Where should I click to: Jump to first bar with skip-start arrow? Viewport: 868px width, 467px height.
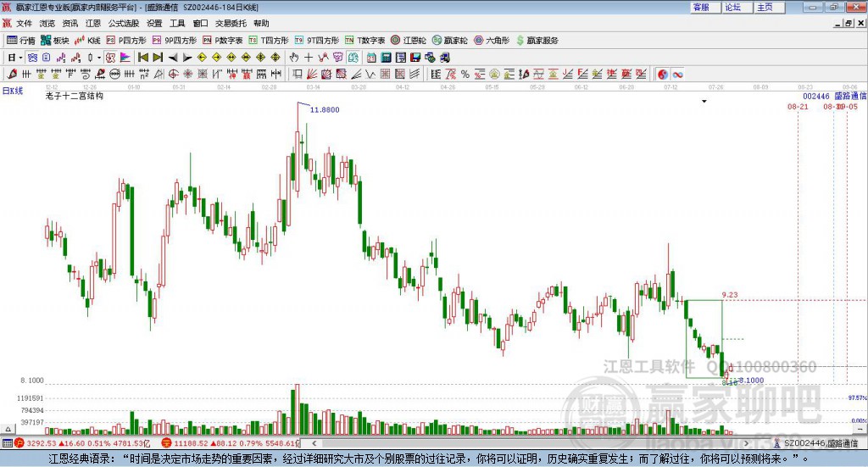tap(142, 58)
